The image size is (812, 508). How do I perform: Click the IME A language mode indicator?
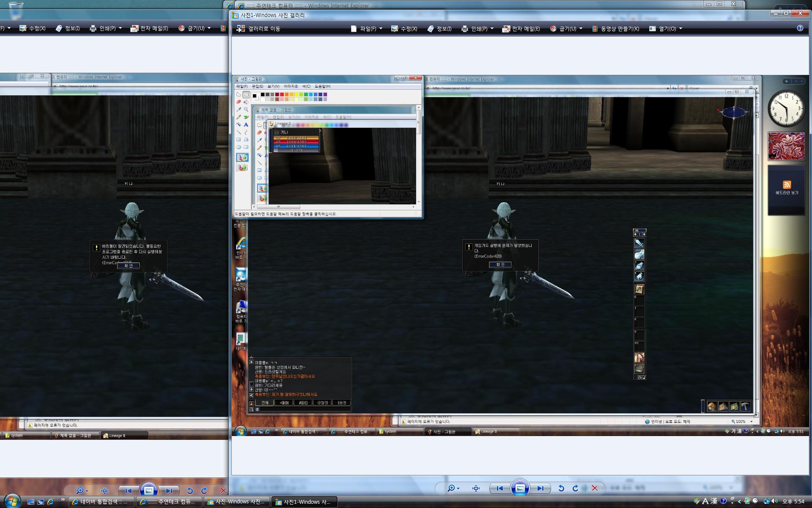click(x=705, y=501)
